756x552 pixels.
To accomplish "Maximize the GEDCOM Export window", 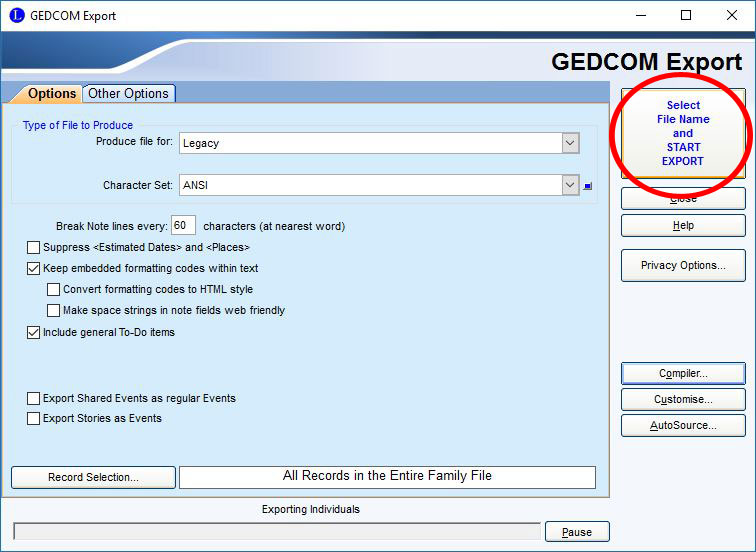I will click(x=686, y=15).
